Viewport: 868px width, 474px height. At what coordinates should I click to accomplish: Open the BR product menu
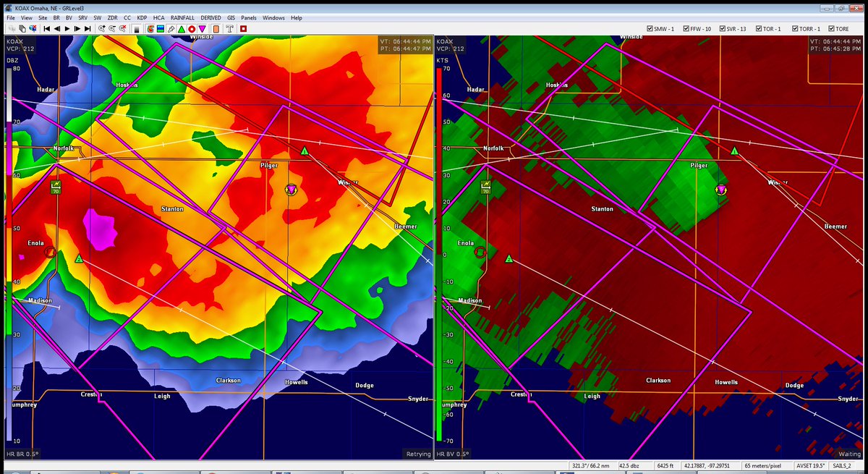click(57, 17)
